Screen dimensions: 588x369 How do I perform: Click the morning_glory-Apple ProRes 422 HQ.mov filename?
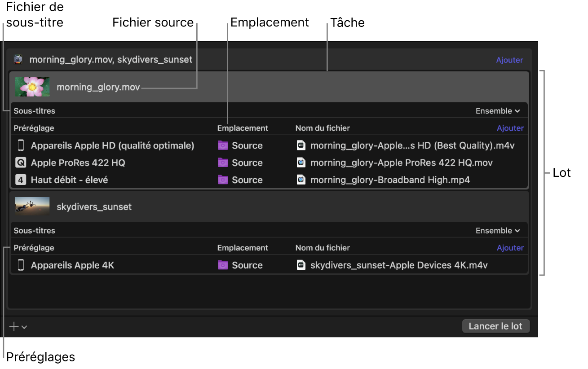[x=401, y=163]
